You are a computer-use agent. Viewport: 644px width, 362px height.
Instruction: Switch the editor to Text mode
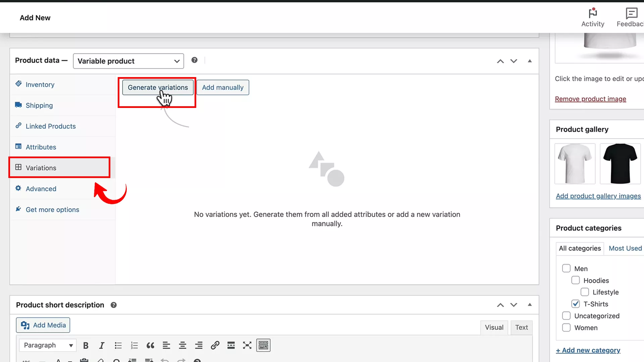coord(522,327)
